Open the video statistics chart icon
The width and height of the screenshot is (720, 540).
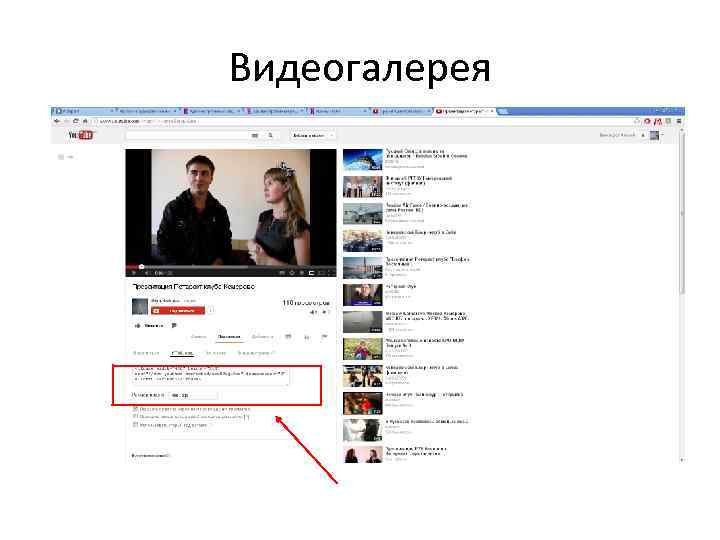307,337
